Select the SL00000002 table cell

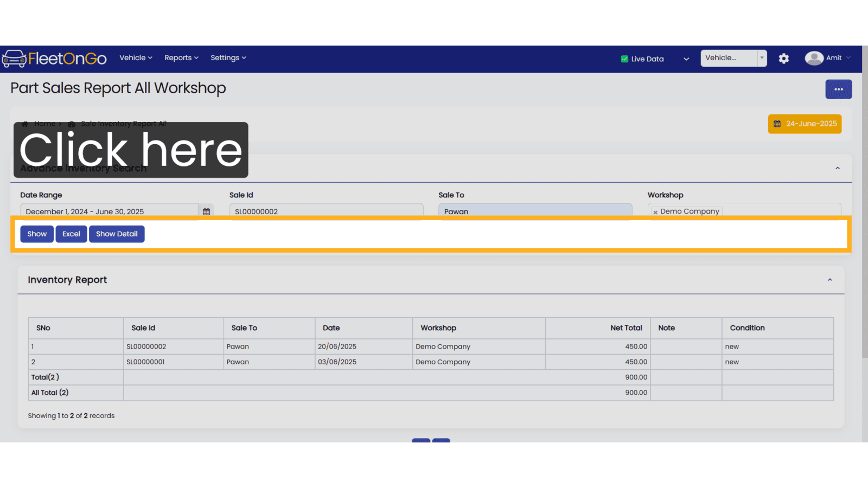pyautogui.click(x=174, y=346)
